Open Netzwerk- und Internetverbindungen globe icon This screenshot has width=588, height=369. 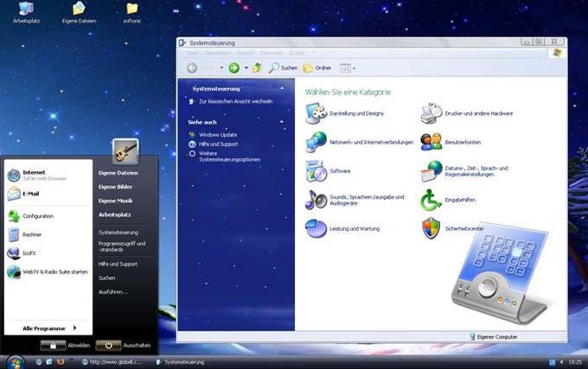point(316,143)
